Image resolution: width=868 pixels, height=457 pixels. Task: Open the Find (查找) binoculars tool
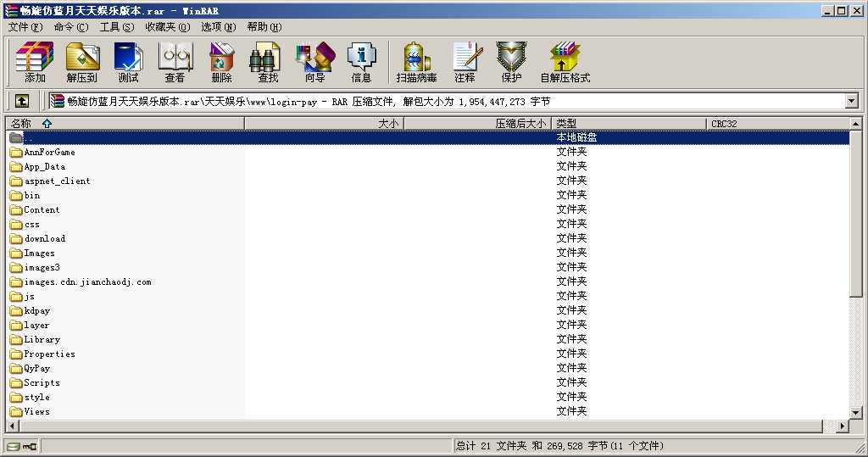268,62
